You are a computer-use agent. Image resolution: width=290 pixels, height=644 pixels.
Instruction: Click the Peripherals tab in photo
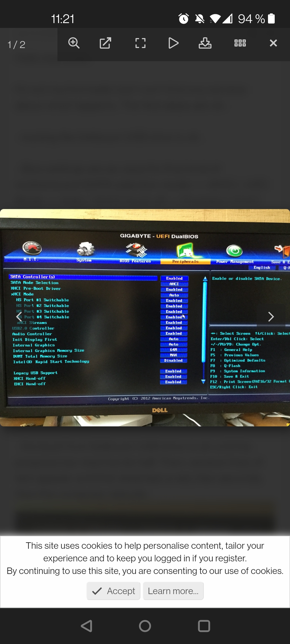[x=185, y=254]
